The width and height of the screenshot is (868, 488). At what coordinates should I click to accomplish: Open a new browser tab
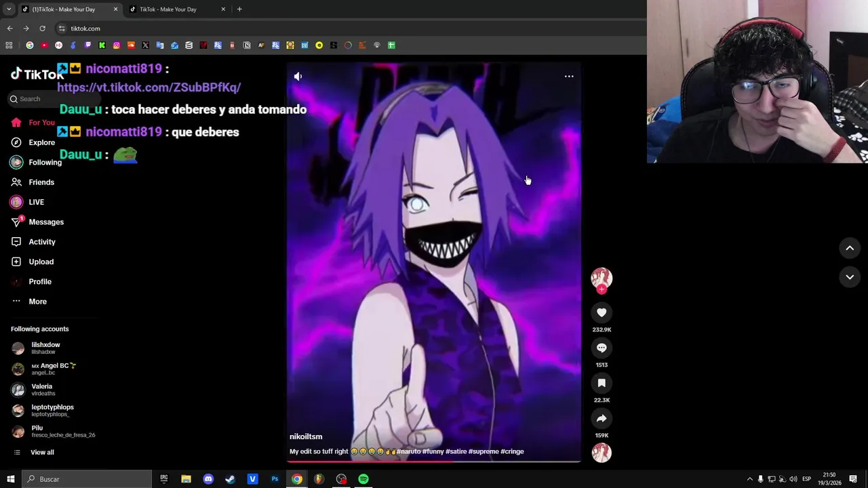[239, 9]
